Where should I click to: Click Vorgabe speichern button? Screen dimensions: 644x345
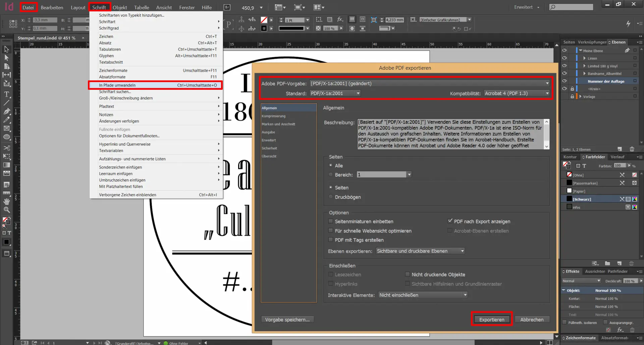pos(287,320)
